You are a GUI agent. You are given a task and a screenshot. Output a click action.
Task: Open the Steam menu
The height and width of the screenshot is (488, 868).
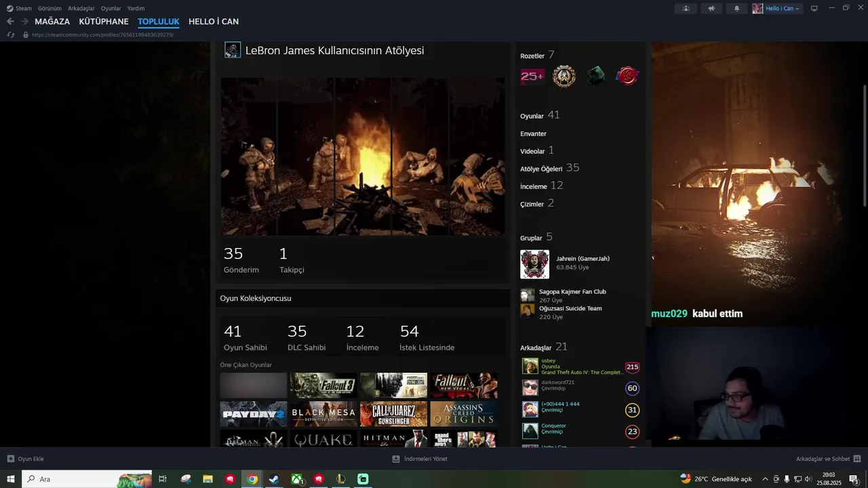(19, 8)
